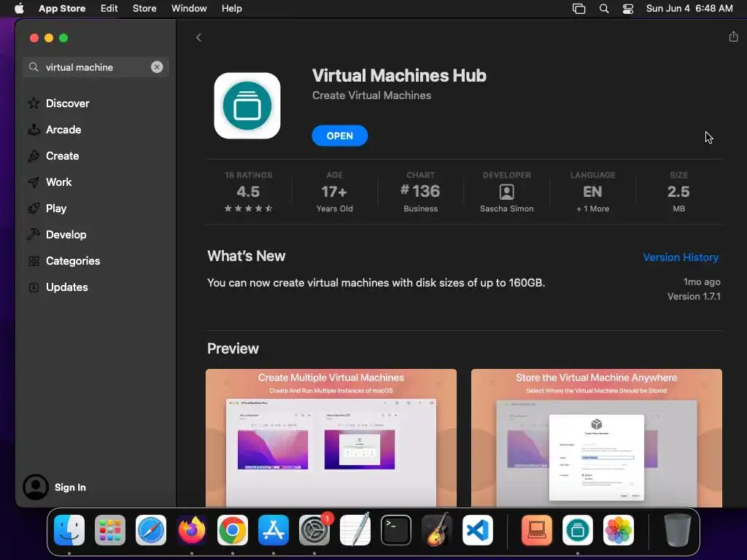The image size is (747, 560).
Task: Click the window mirroring icon in menu bar
Action: point(578,9)
